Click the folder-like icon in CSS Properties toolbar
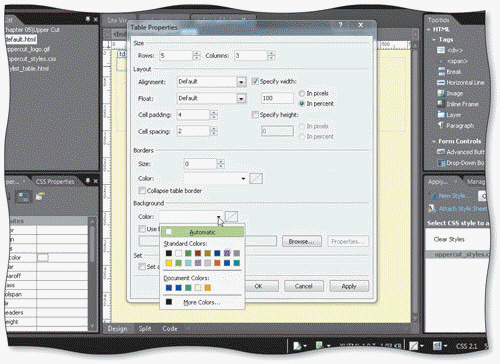This screenshot has height=364, width=500. click(x=40, y=197)
